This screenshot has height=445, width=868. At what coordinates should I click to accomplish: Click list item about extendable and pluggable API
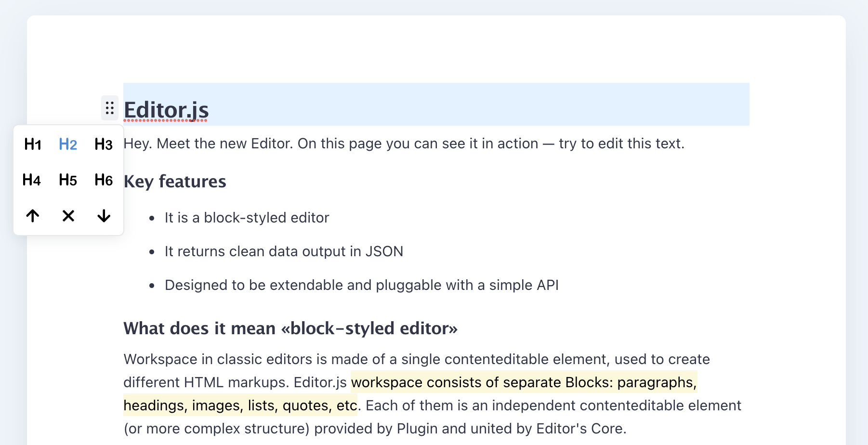(x=361, y=285)
